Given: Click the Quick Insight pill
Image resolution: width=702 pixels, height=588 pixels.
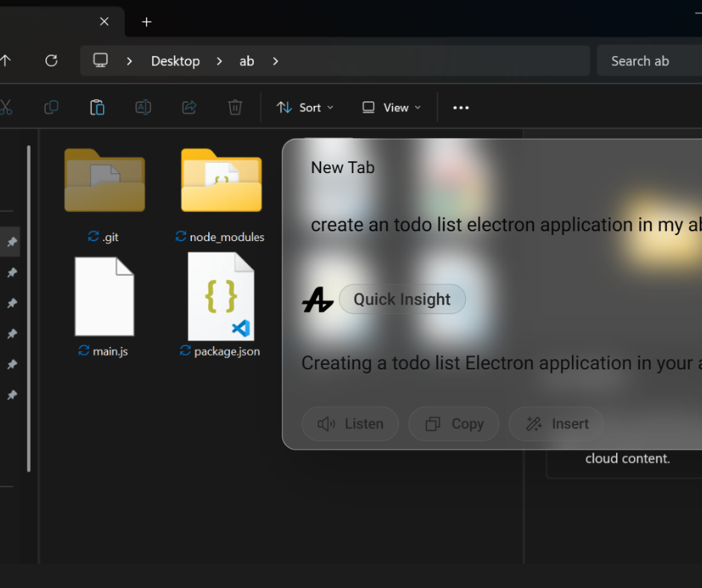Looking at the screenshot, I should 402,299.
